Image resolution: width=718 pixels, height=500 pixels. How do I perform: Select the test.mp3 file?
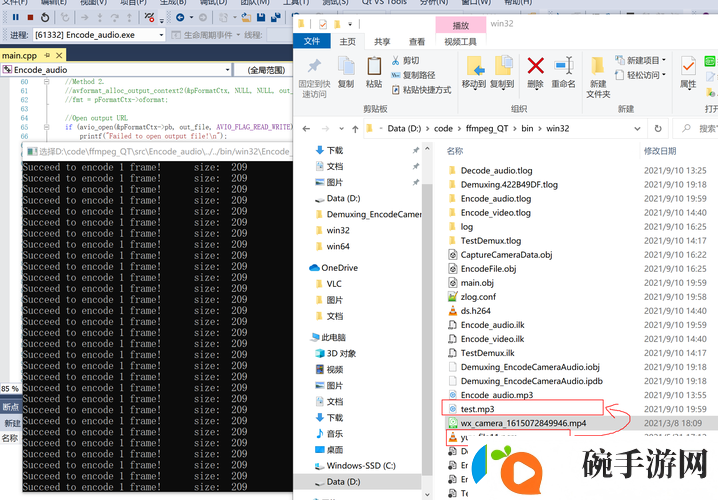point(477,409)
